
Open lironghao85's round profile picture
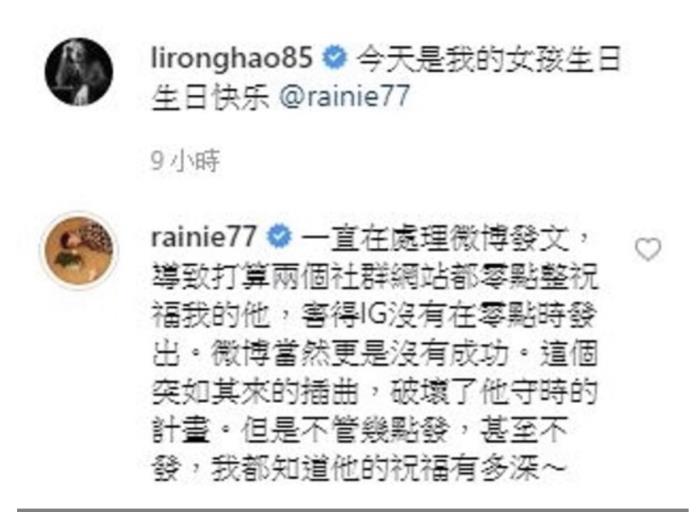pyautogui.click(x=79, y=71)
